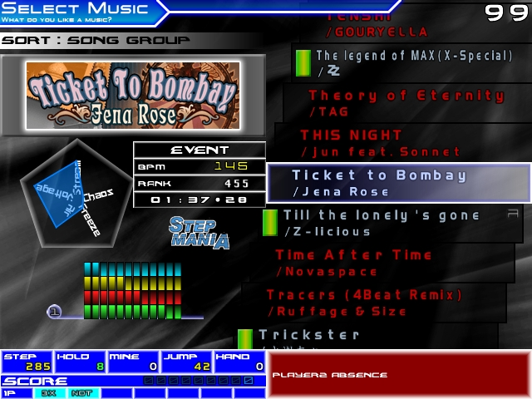The height and width of the screenshot is (399, 532).
Task: Click the EVENT mode header box
Action: pyautogui.click(x=199, y=150)
